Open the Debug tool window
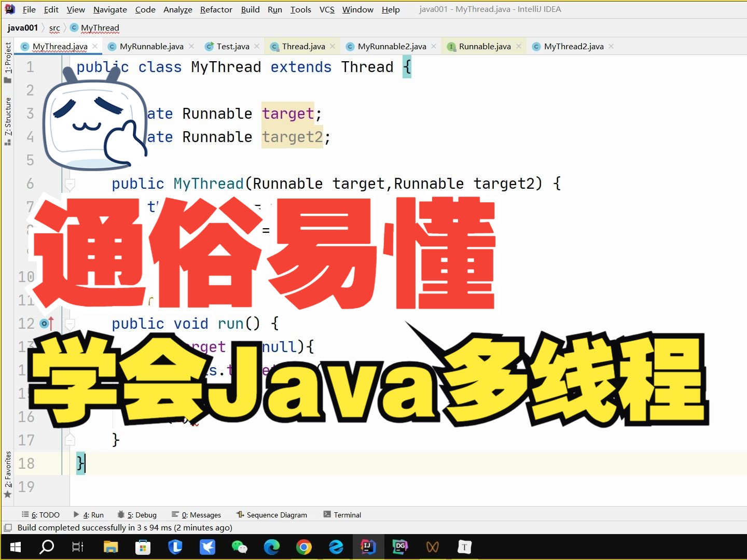Screen dimensions: 747x560 137,514
